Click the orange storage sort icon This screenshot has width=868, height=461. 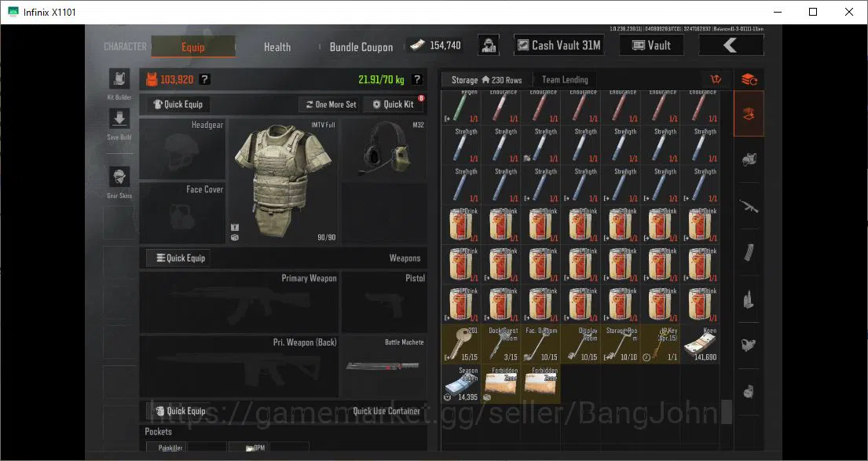[716, 79]
